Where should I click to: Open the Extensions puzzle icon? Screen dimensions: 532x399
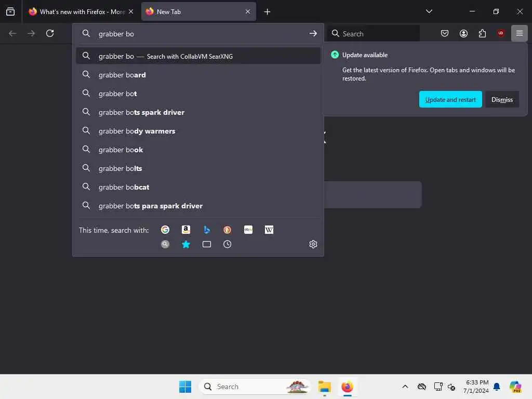(x=482, y=33)
